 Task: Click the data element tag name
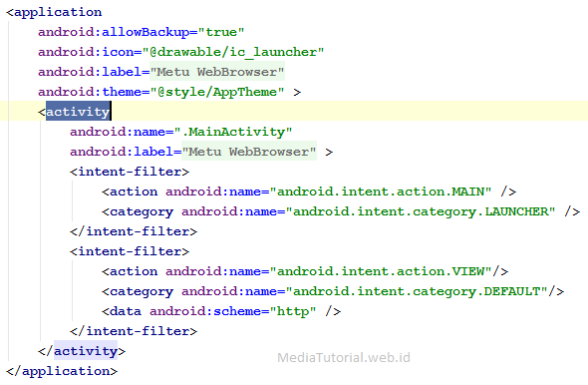pyautogui.click(x=126, y=311)
